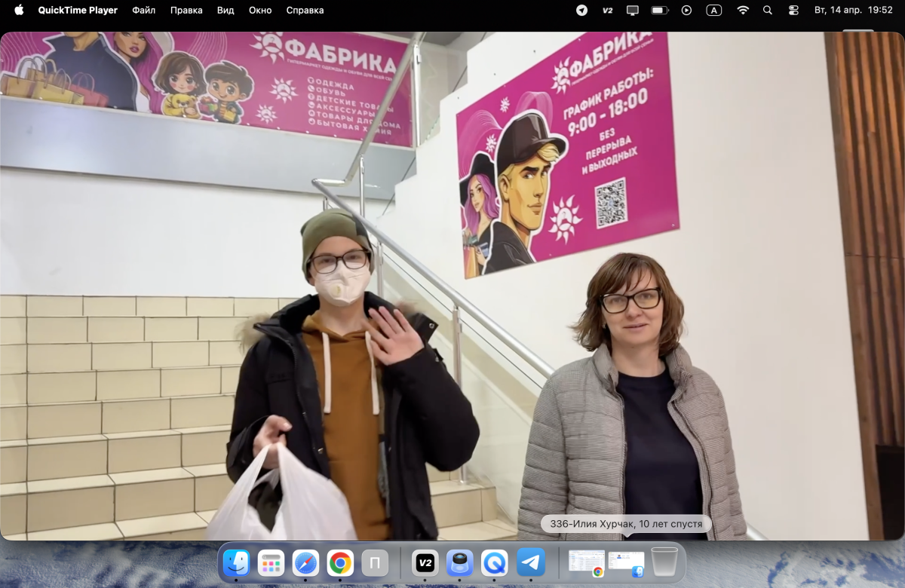Click the black V2 app Dock icon
This screenshot has height=588, width=905.
click(x=425, y=562)
